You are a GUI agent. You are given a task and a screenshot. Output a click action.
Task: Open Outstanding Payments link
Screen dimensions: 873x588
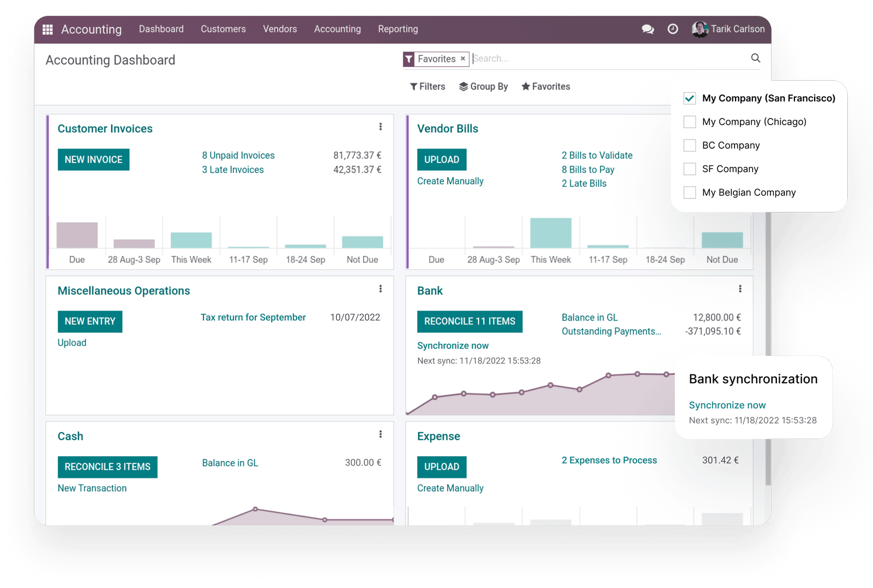click(611, 331)
